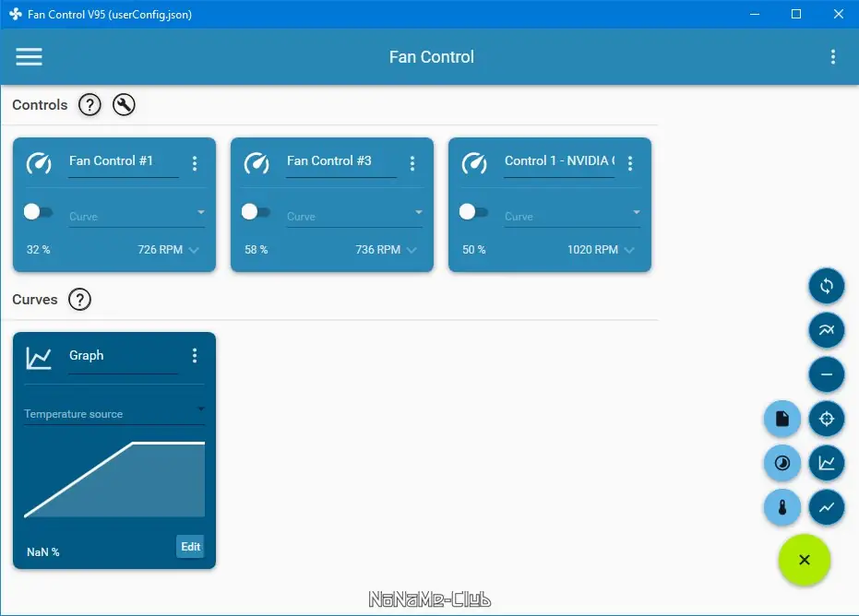The width and height of the screenshot is (859, 616).
Task: Open Control 1 - NVIDIA three-dot menu
Action: pyautogui.click(x=630, y=163)
